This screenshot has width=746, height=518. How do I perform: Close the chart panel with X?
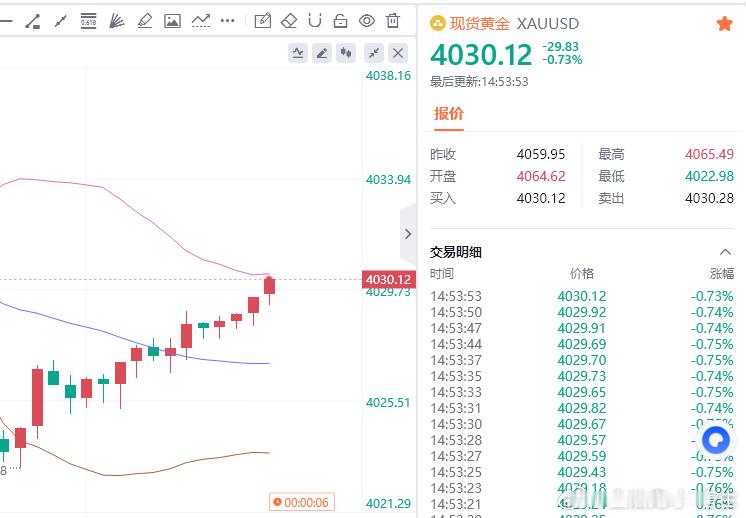pos(398,53)
